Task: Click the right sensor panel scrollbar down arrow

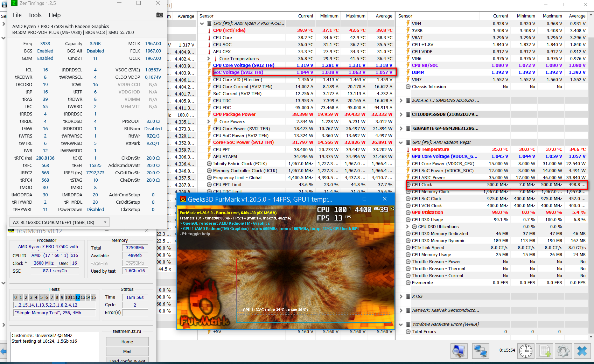Action: [x=591, y=336]
